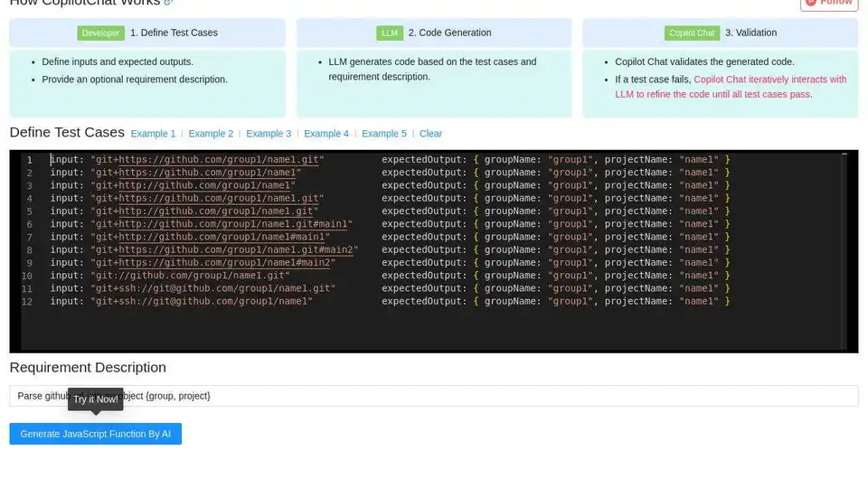This screenshot has height=488, width=868.
Task: Click the green Developer badge
Action: coord(100,33)
